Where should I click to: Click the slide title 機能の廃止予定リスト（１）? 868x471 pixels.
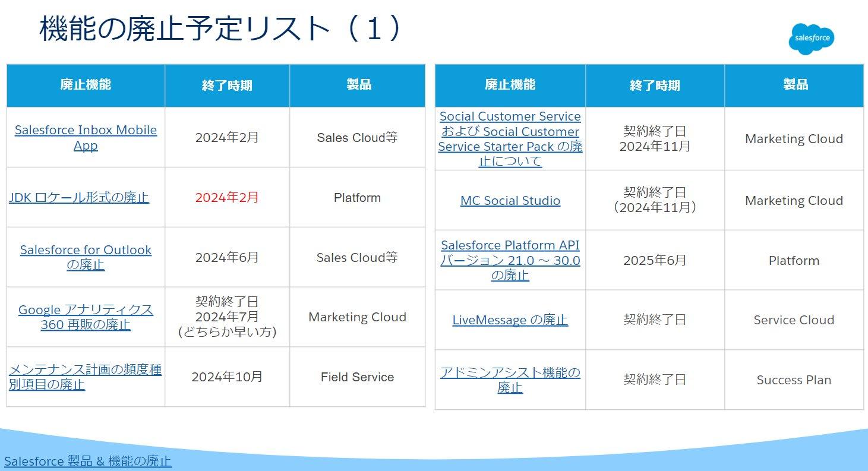pos(220,29)
